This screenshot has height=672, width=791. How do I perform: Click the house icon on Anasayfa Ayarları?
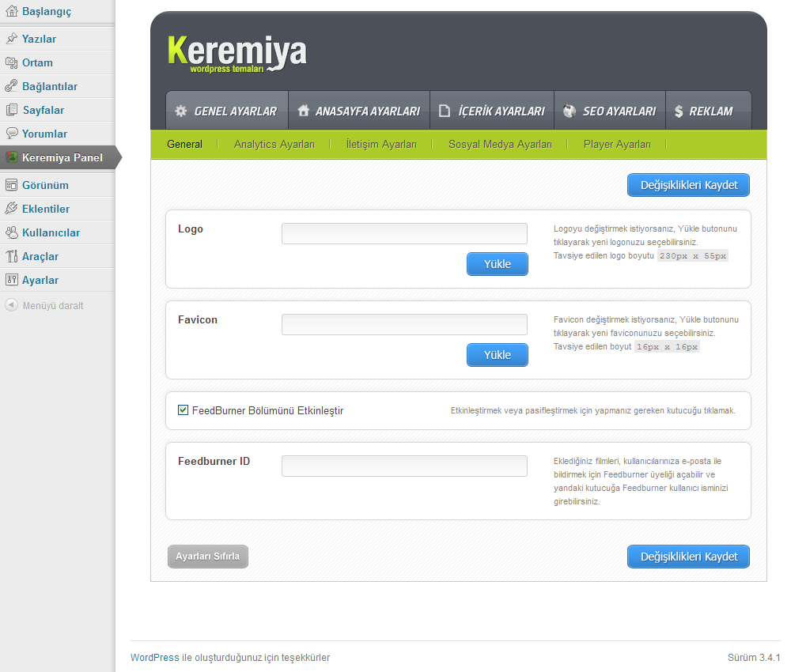[303, 111]
